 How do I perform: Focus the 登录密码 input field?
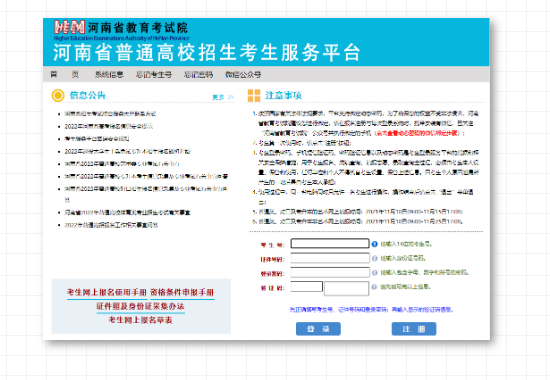[330, 272]
